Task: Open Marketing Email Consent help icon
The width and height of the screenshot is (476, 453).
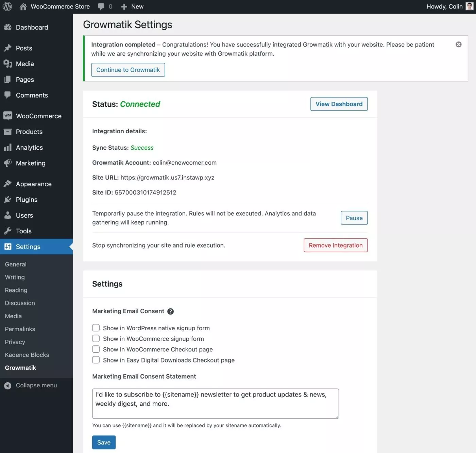Action: pos(171,311)
